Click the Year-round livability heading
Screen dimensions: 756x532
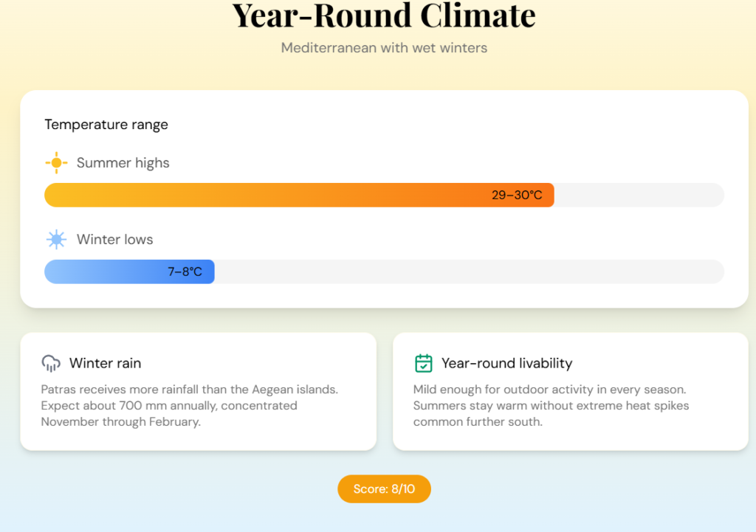click(x=506, y=363)
